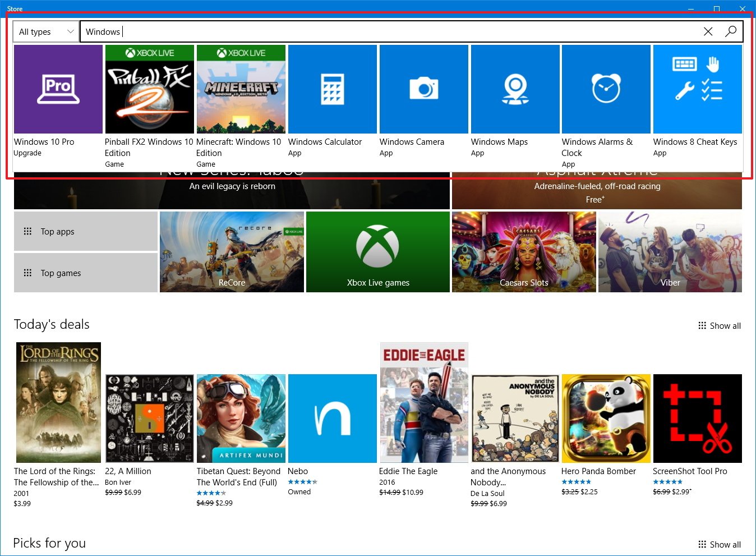
Task: Select the Windows Maps app icon
Action: coord(515,89)
